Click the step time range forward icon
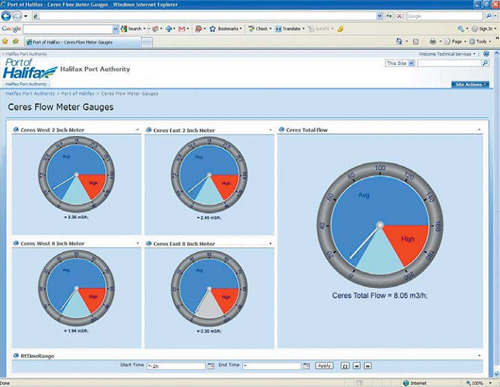 (368, 366)
